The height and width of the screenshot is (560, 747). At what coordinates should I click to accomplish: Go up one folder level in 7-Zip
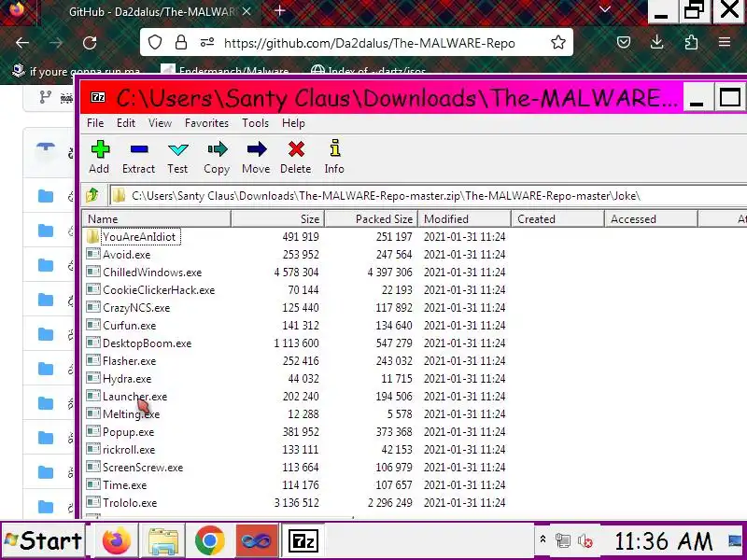tap(92, 195)
